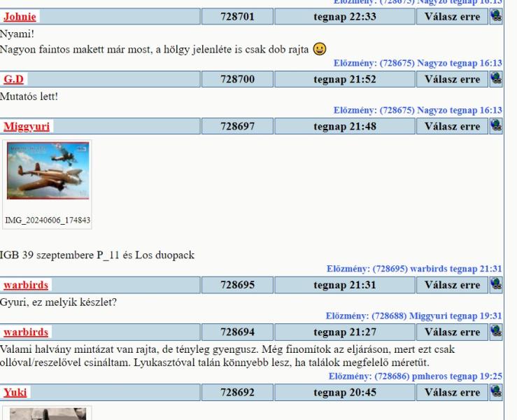Click the icon beside Miggyuri's post 728697
Image resolution: width=517 pixels, height=420 pixels.
pos(495,126)
